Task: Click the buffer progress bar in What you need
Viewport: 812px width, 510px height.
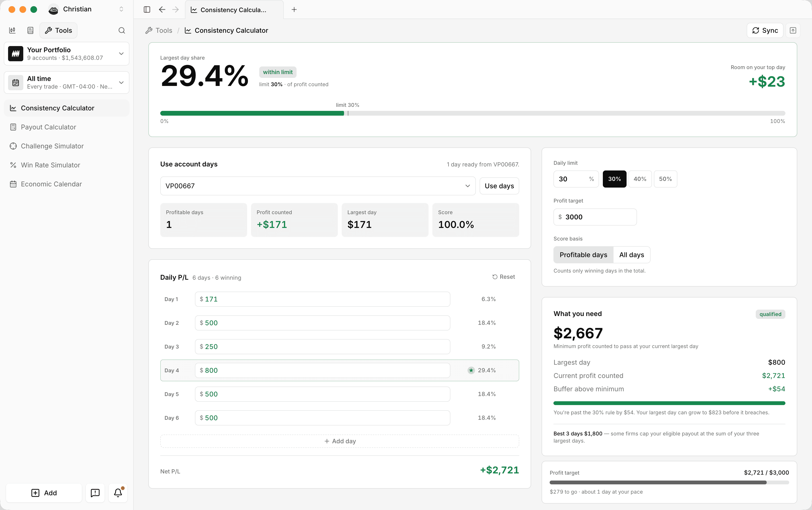Action: [x=669, y=403]
